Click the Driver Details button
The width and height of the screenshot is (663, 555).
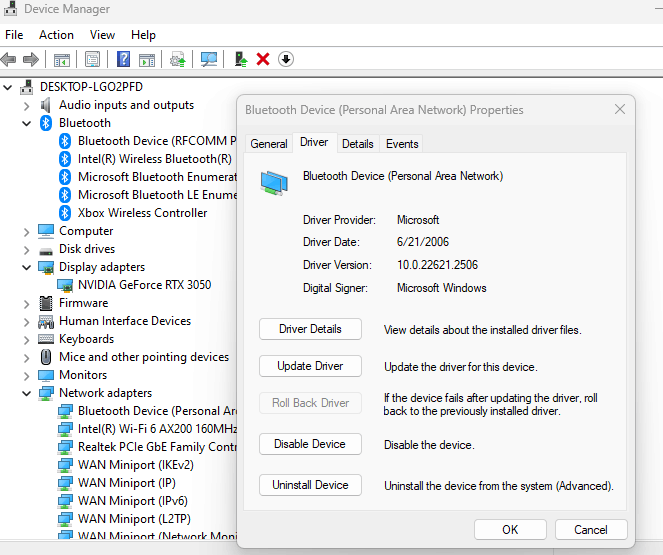(310, 329)
